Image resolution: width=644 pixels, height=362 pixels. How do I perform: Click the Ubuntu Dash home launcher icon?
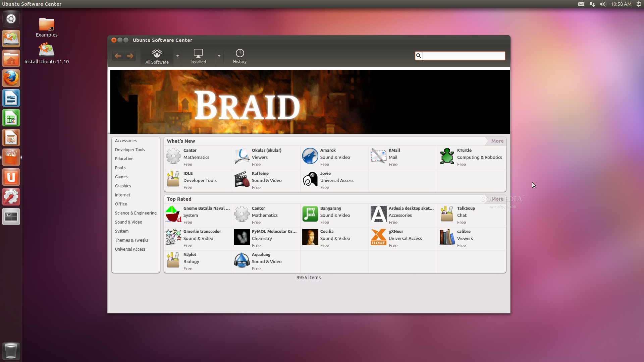click(x=11, y=19)
